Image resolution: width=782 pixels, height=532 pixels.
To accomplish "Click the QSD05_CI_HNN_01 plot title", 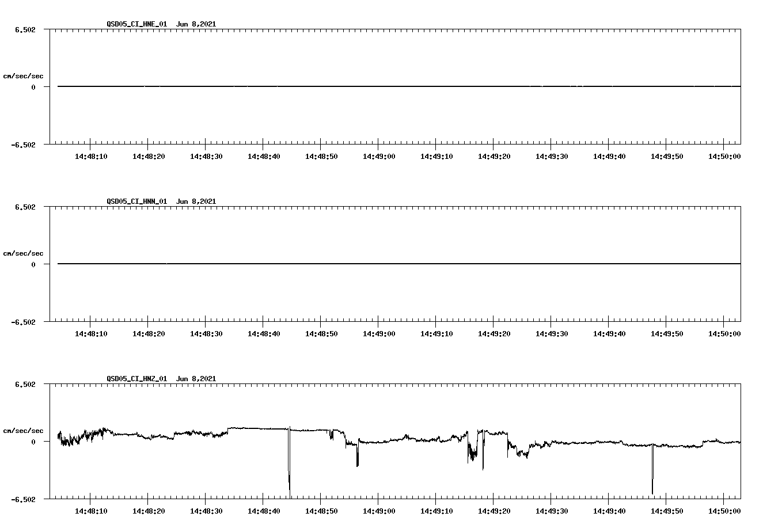I will [x=161, y=202].
